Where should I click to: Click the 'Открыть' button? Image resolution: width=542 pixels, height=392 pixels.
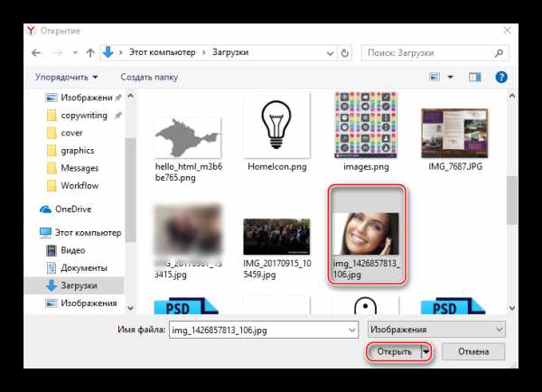pos(394,352)
